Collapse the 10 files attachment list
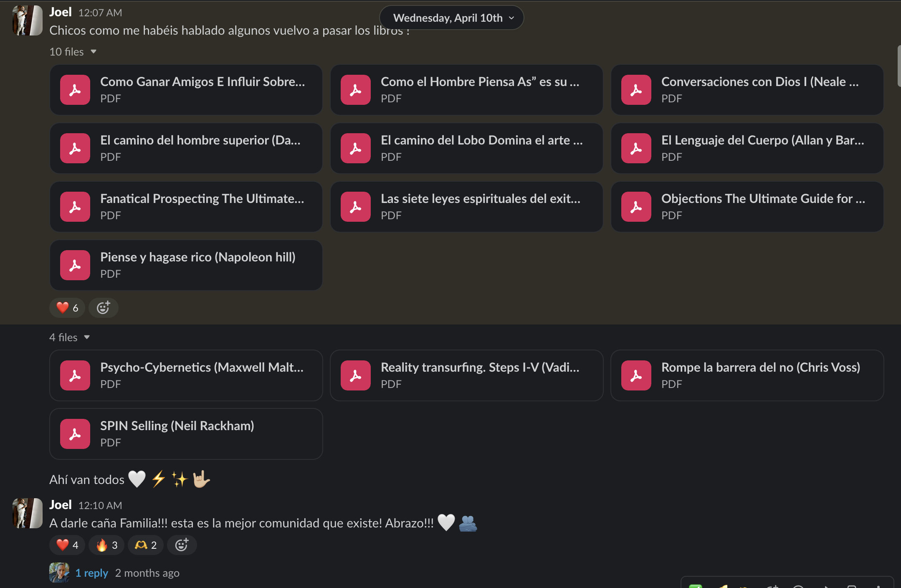This screenshot has height=588, width=901. [x=73, y=52]
